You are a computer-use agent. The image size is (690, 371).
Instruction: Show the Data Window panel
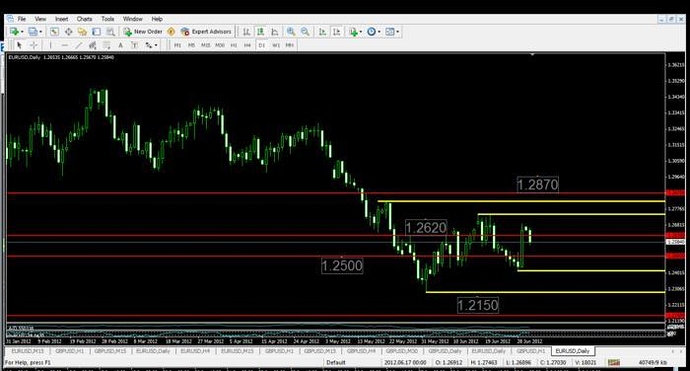[x=69, y=32]
